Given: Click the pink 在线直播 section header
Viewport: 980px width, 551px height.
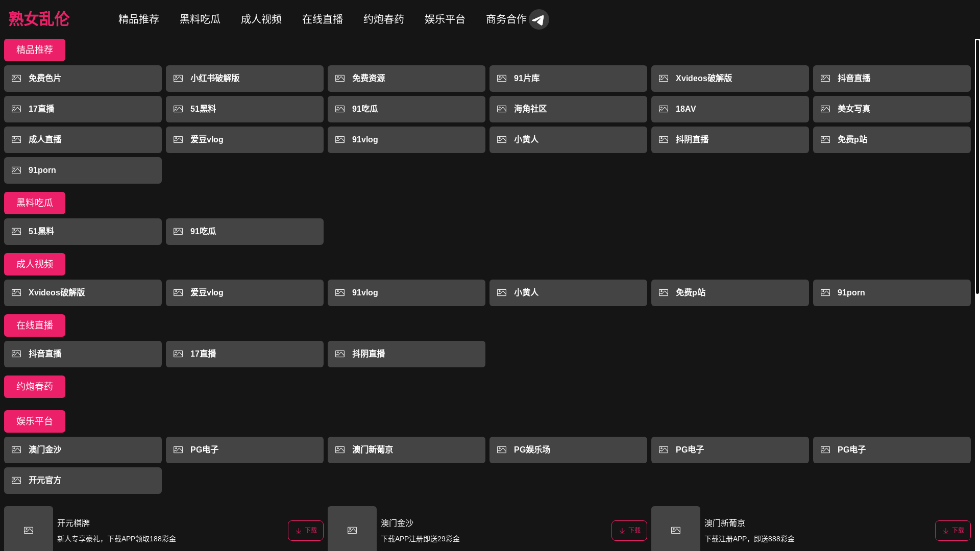Looking at the screenshot, I should [35, 325].
